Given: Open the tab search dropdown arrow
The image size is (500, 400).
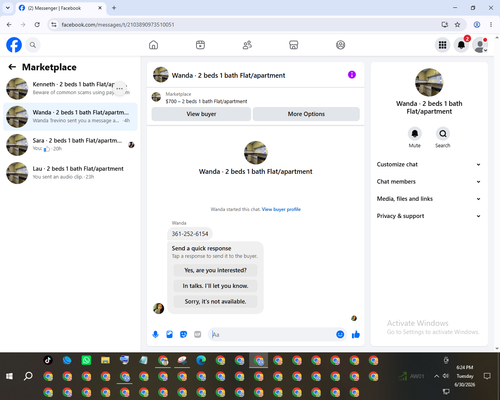Looking at the screenshot, I should pos(8,8).
